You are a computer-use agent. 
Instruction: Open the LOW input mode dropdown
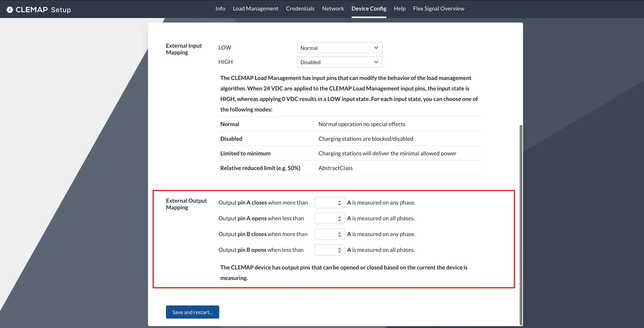coord(340,48)
